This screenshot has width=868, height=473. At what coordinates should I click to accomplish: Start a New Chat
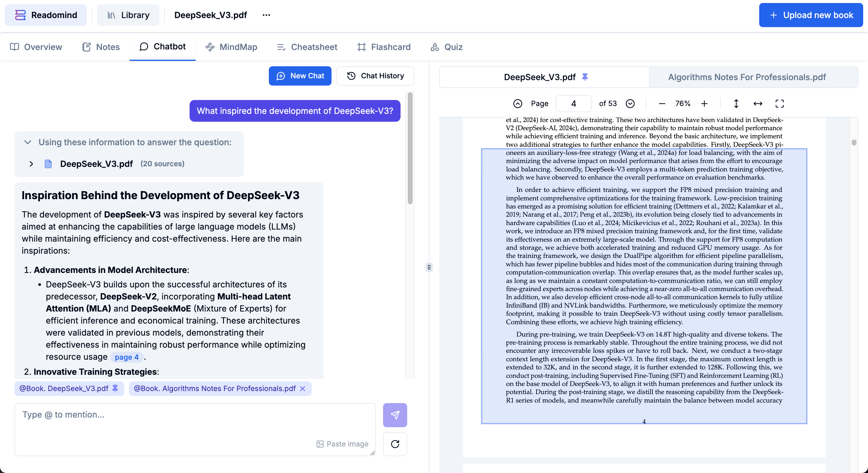[x=300, y=76]
